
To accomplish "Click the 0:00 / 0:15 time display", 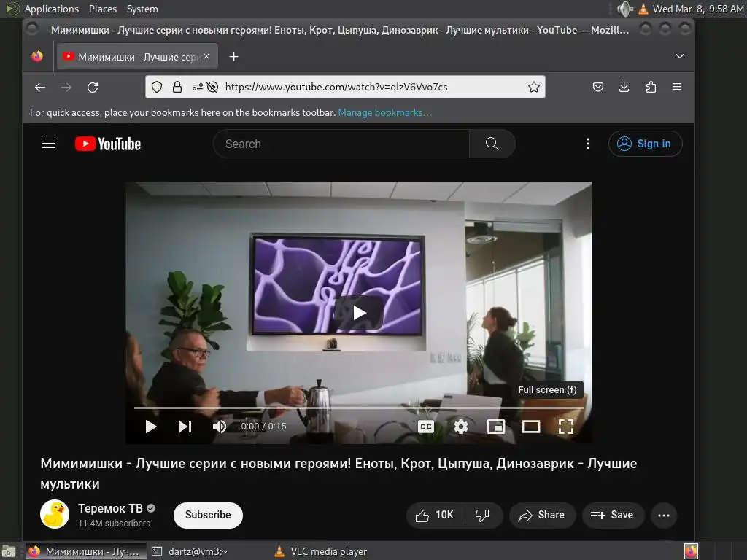I will 263,426.
